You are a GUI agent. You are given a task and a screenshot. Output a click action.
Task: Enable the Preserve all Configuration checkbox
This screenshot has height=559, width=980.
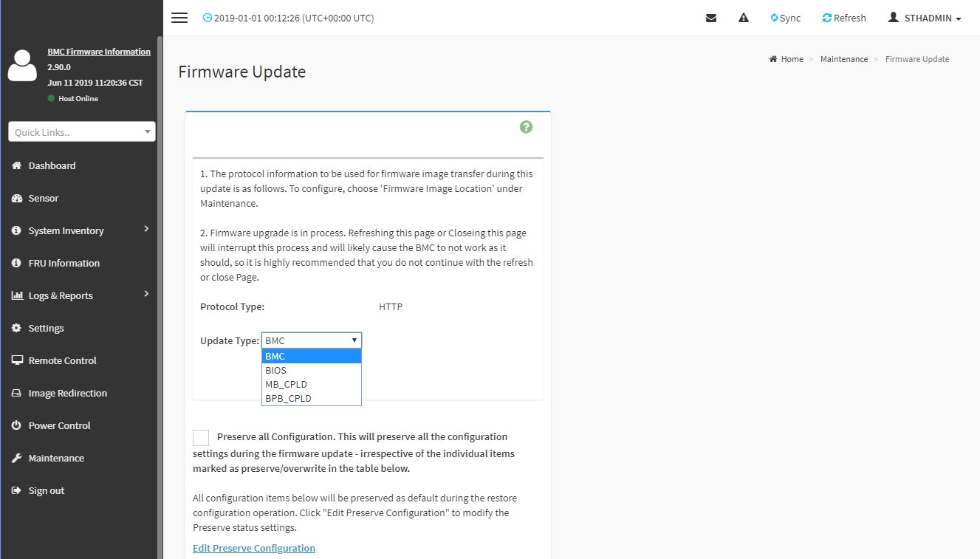[200, 437]
